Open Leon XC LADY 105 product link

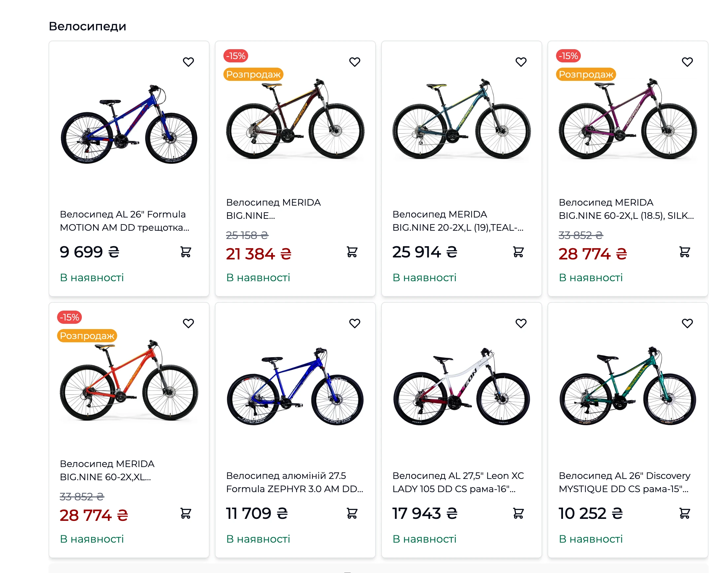[x=458, y=482]
